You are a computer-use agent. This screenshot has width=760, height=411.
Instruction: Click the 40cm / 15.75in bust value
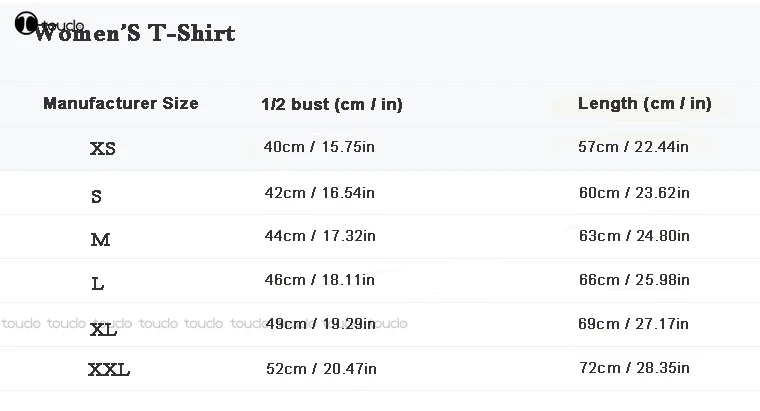[319, 147]
